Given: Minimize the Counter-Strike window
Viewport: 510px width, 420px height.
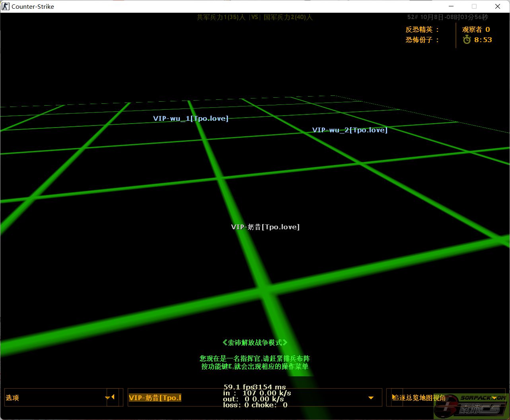Looking at the screenshot, I should 451,6.
